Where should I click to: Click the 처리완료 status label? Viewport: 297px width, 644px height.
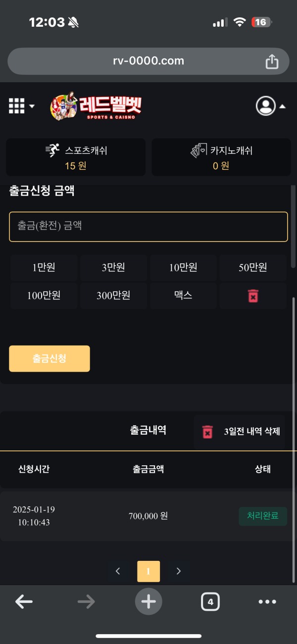point(263,516)
